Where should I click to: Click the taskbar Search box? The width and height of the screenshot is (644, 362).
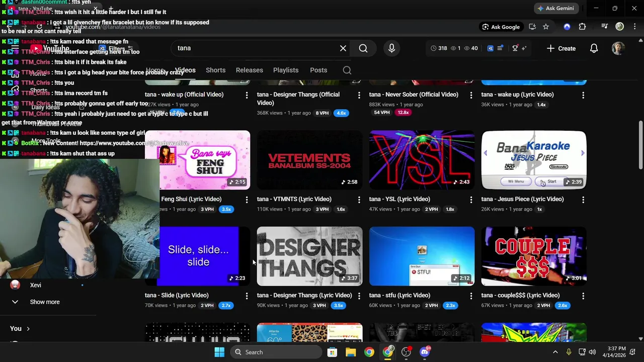click(x=276, y=352)
